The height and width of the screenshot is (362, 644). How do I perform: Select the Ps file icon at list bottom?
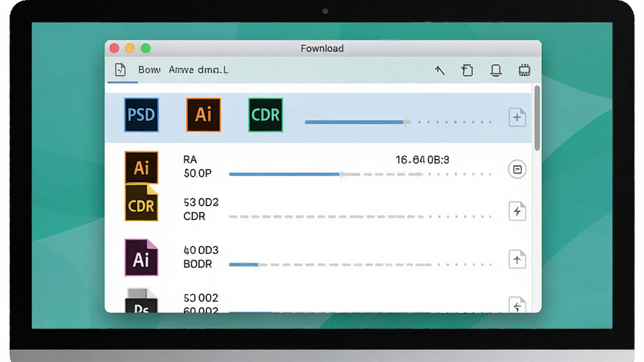[142, 301]
